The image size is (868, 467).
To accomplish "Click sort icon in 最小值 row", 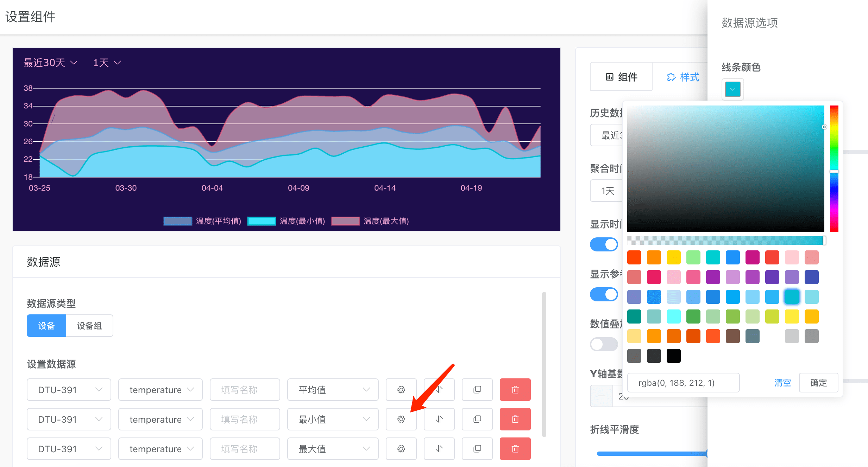I will coord(439,419).
